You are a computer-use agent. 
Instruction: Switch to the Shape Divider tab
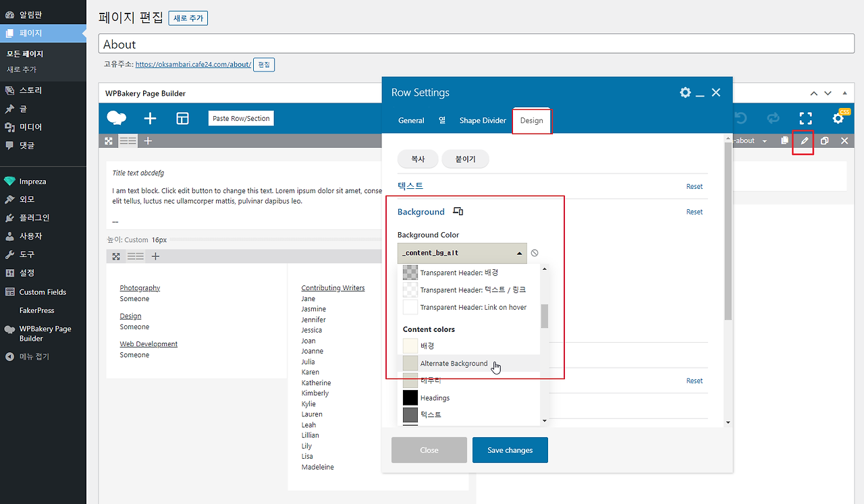tap(483, 121)
